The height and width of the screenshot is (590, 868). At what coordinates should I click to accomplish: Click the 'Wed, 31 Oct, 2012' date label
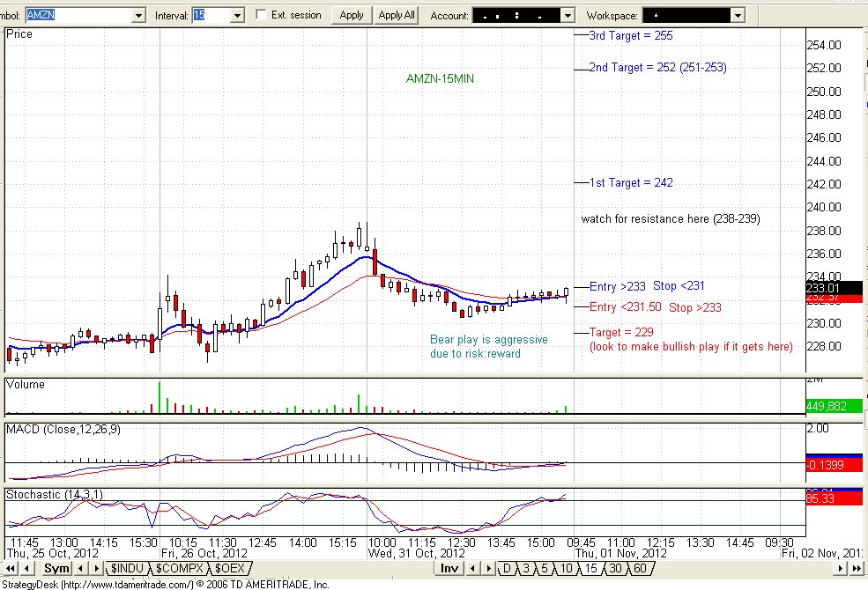click(x=417, y=554)
